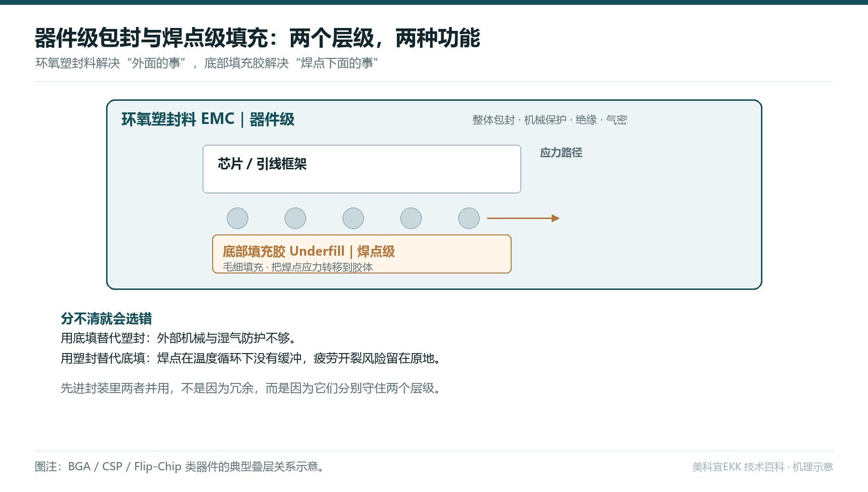Viewport: 868px width, 492px height.
Task: Click the caption starting 图注：BGA / CSP
Action: pos(179,466)
